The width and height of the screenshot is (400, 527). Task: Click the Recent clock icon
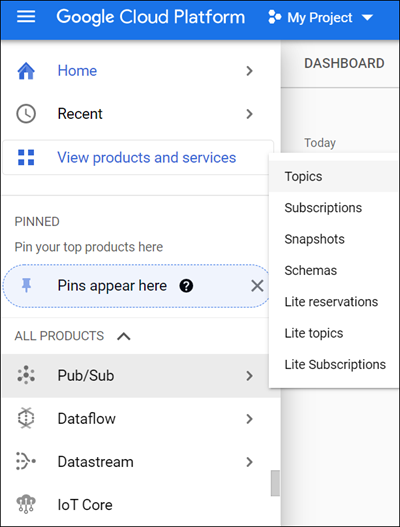(26, 114)
